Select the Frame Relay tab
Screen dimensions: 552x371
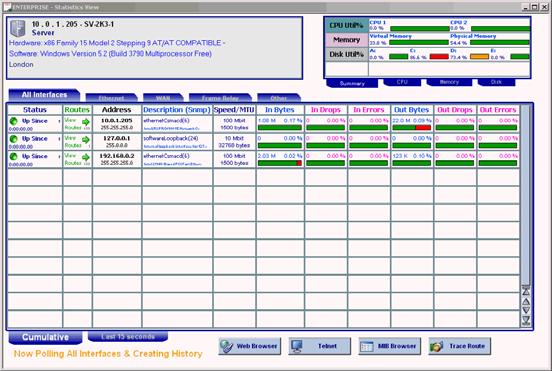point(220,98)
